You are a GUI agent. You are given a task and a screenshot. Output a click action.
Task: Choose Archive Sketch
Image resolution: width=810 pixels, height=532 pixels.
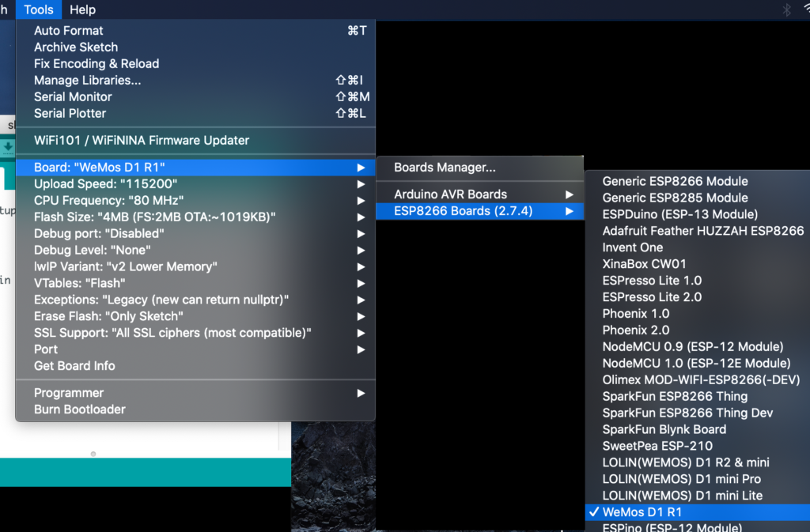[x=196, y=47]
